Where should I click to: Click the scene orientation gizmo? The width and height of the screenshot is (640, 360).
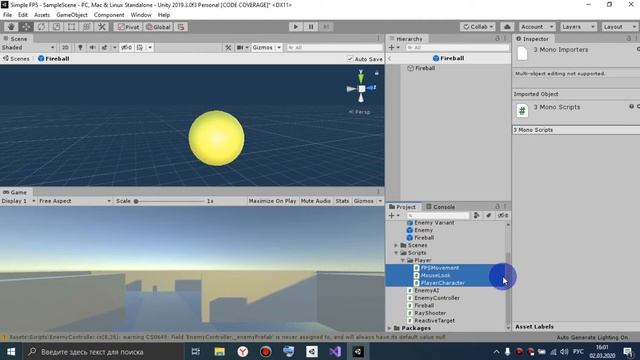[361, 88]
